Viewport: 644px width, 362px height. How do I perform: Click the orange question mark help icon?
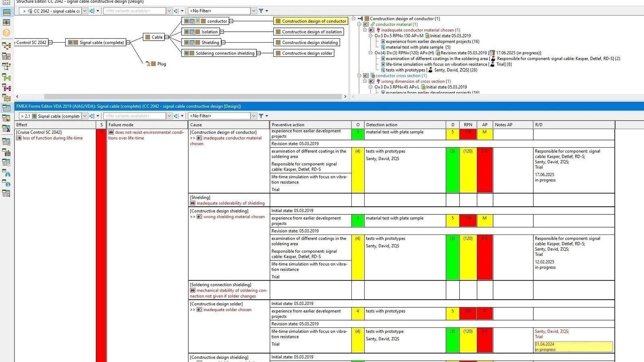[6, 33]
